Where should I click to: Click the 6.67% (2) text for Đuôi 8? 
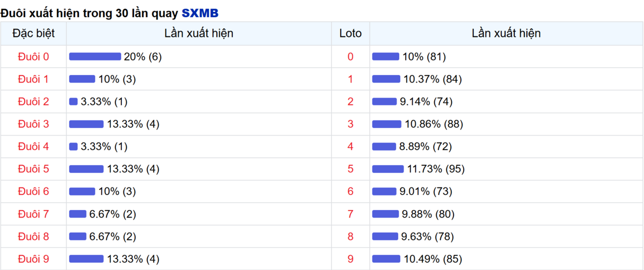pos(113,237)
